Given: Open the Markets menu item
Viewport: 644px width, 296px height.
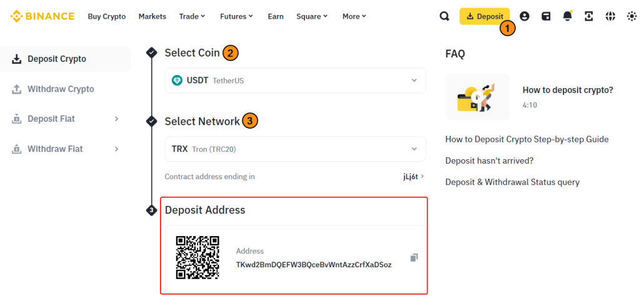Looking at the screenshot, I should [153, 16].
